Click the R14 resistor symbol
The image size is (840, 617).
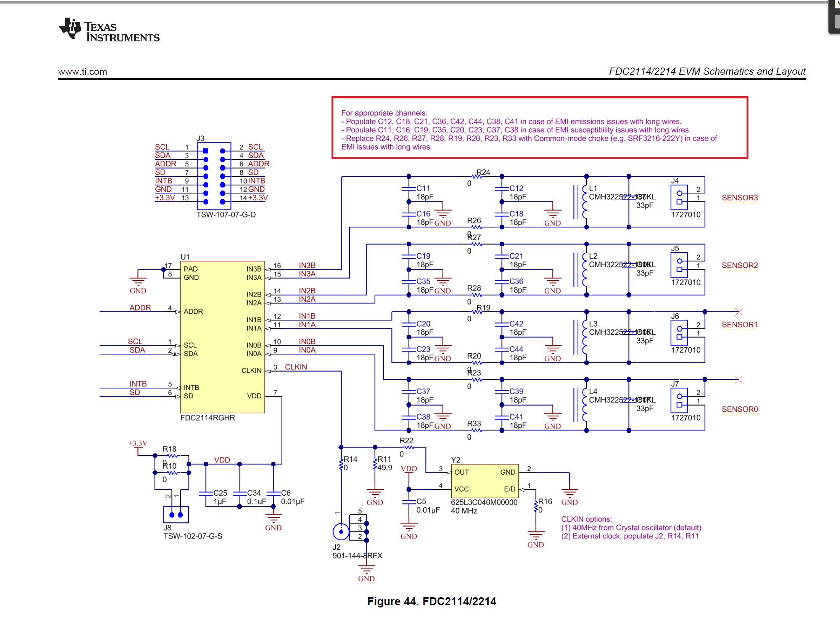[x=341, y=464]
